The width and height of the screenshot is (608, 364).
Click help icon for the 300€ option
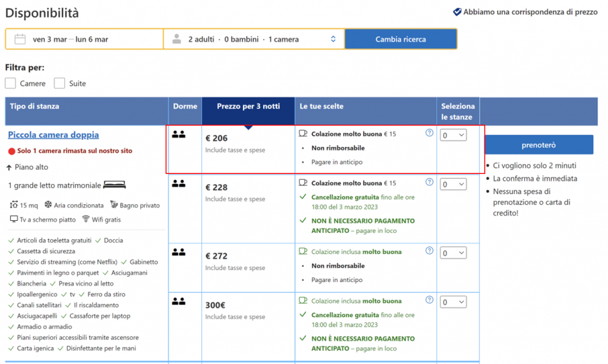click(429, 300)
